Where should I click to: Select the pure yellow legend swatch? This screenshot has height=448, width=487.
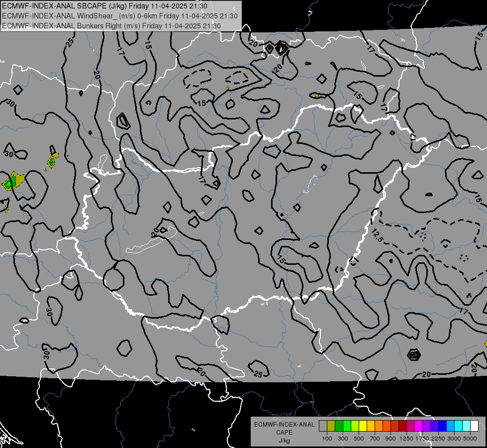pos(363,426)
